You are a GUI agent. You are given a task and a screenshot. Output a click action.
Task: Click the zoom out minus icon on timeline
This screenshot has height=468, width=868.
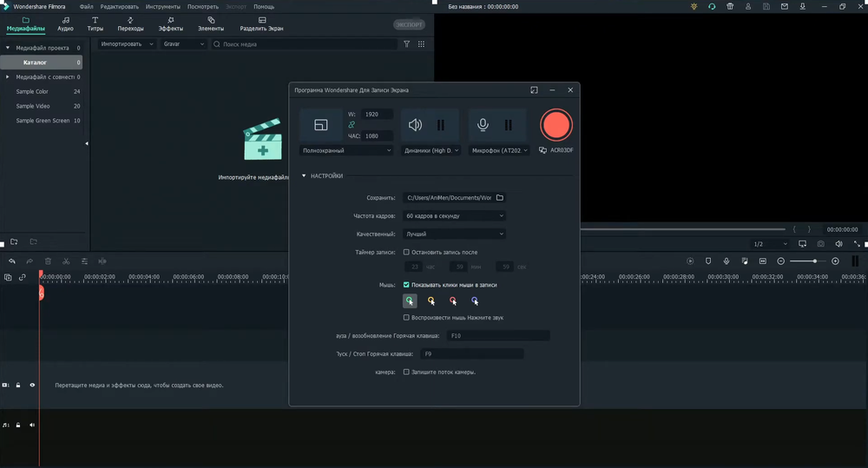(x=781, y=261)
